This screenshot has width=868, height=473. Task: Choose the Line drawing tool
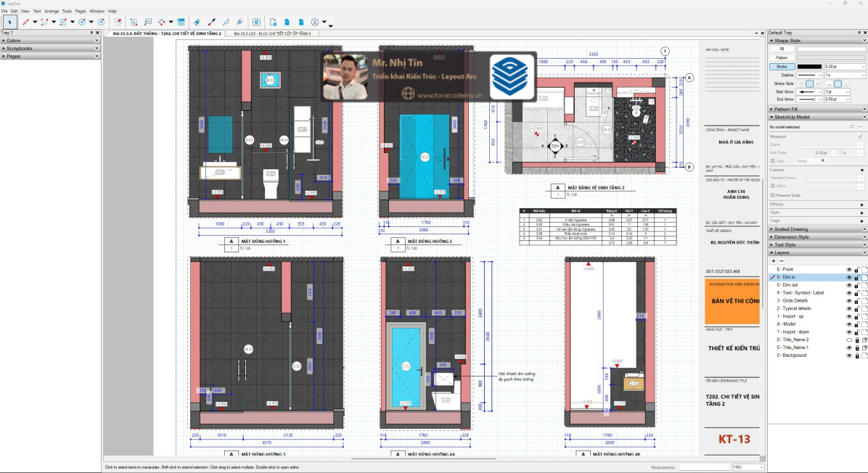25,22
